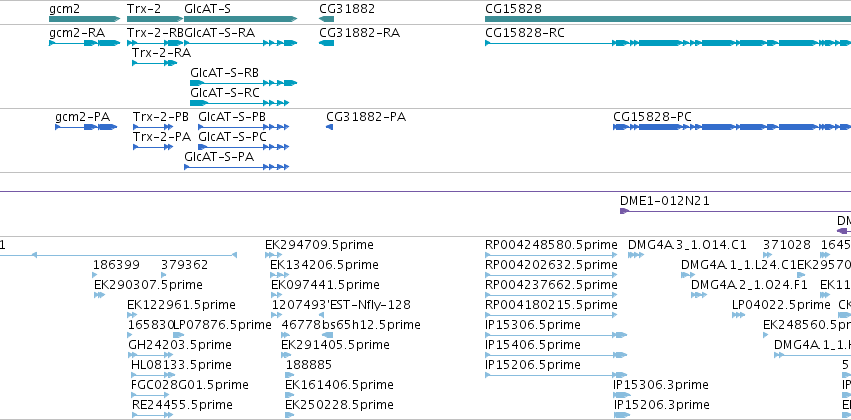Select the gcm2 gene bar
Screen dimensions: 851x420
click(x=84, y=19)
